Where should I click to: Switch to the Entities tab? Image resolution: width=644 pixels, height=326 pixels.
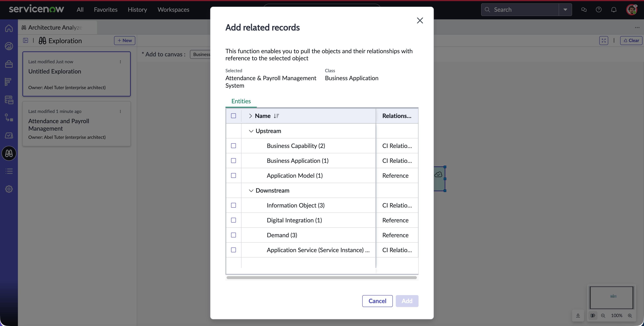[x=241, y=101]
